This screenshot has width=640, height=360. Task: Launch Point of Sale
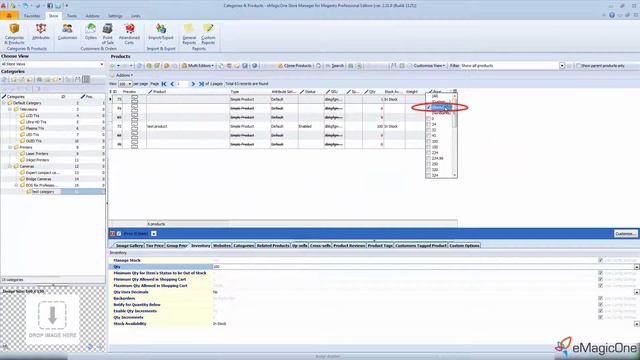[108, 34]
